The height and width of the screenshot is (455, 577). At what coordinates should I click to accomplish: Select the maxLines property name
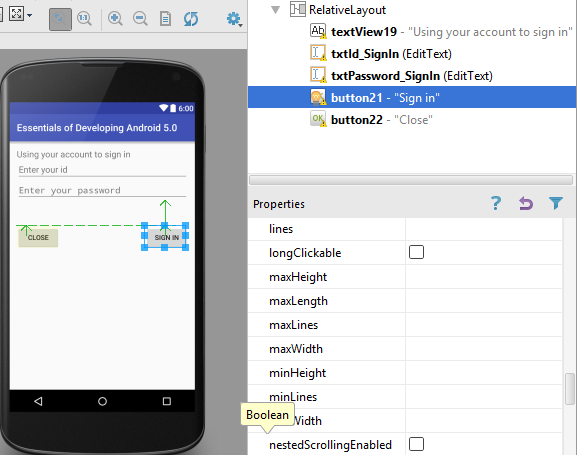pos(293,325)
